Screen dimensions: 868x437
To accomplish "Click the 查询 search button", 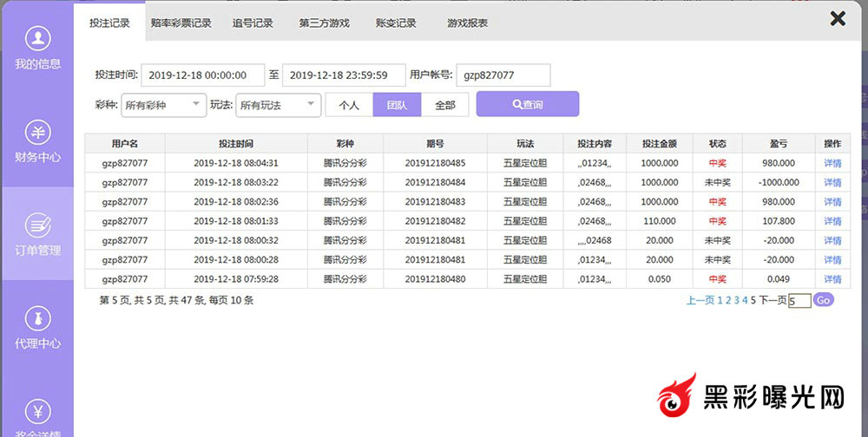I will [x=527, y=104].
